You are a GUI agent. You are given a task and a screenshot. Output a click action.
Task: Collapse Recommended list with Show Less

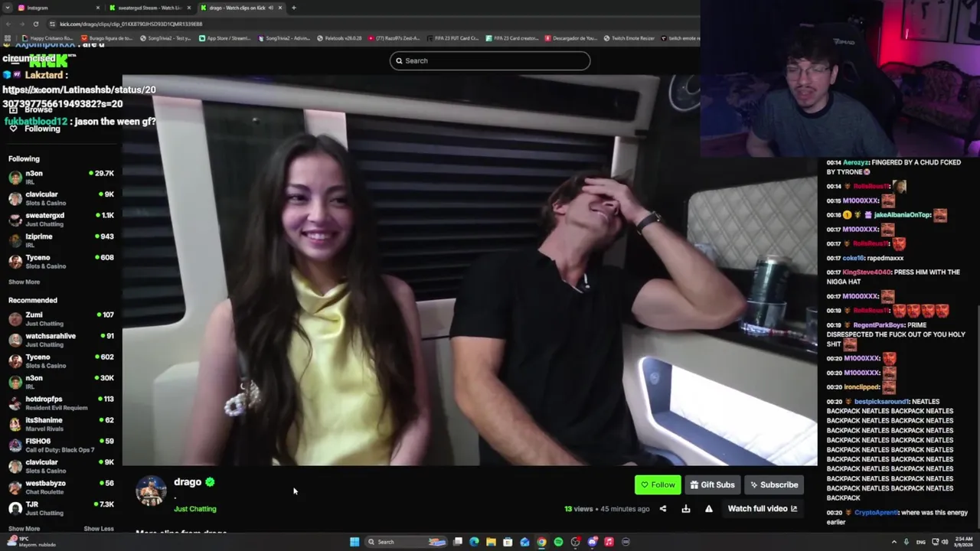98,529
